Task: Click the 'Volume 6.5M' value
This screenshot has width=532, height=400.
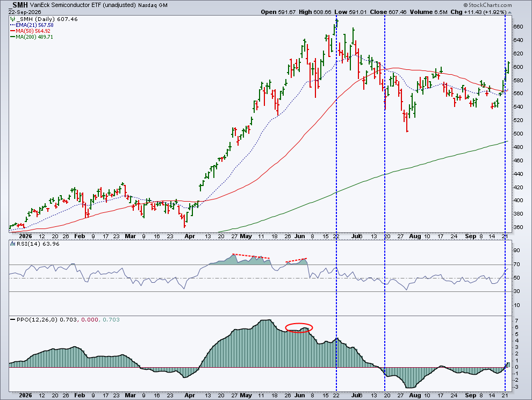Action: click(x=428, y=12)
